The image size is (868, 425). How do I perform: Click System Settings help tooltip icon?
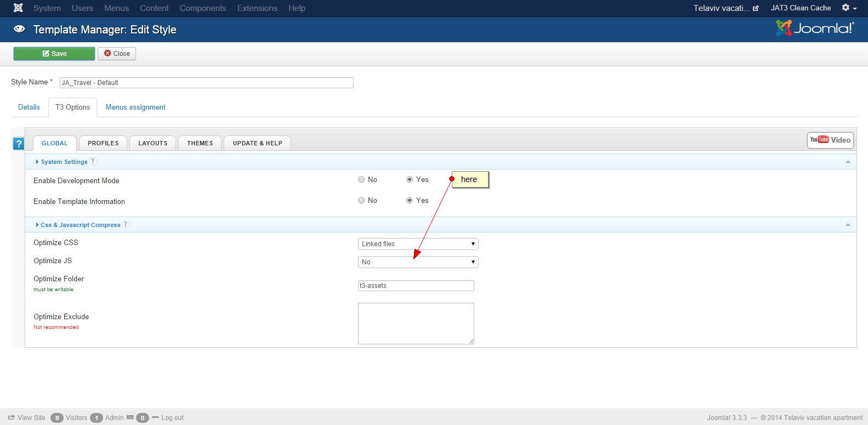tap(93, 161)
